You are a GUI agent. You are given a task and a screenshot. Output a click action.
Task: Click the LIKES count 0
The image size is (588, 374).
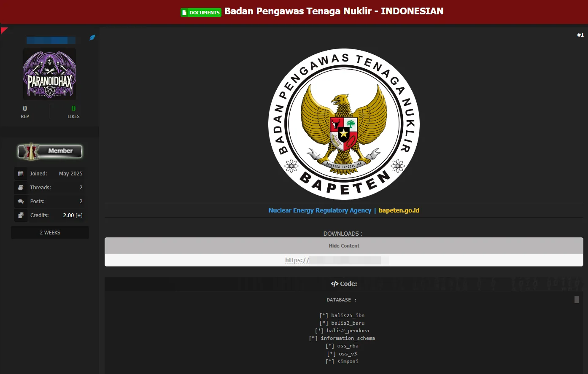point(73,108)
